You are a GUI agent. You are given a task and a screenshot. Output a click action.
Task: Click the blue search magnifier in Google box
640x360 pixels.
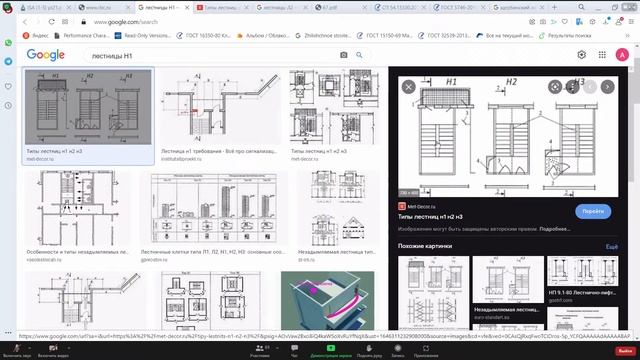359,55
